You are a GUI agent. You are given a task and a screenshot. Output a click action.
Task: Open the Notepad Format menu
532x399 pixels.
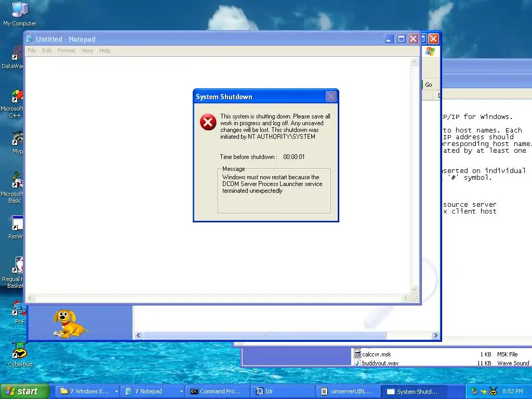click(x=66, y=50)
